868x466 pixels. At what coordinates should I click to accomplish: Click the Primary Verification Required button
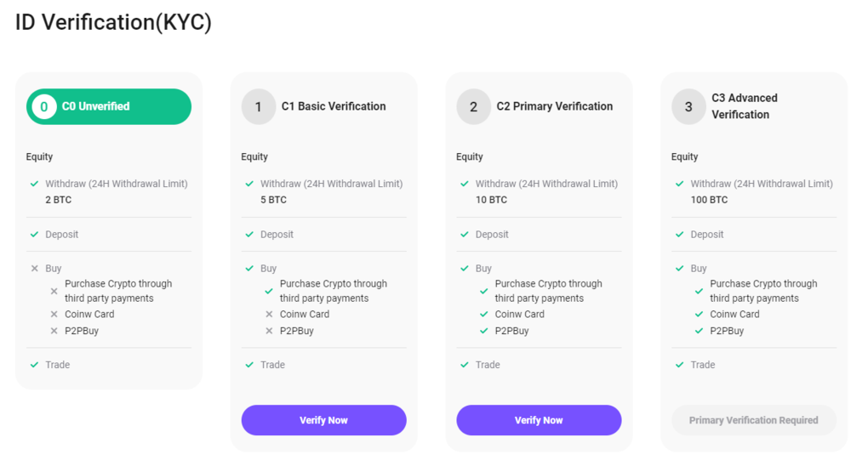coord(753,420)
